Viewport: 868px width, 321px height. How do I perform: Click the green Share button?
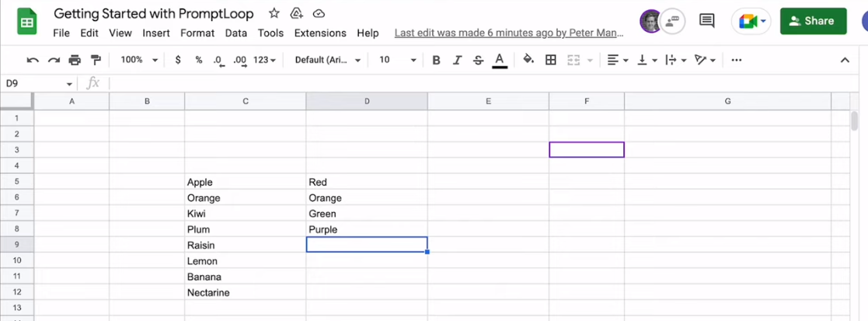pos(813,21)
